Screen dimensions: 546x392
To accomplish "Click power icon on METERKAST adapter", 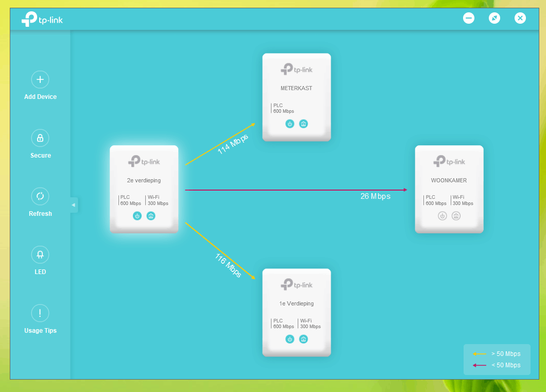I will 289,124.
